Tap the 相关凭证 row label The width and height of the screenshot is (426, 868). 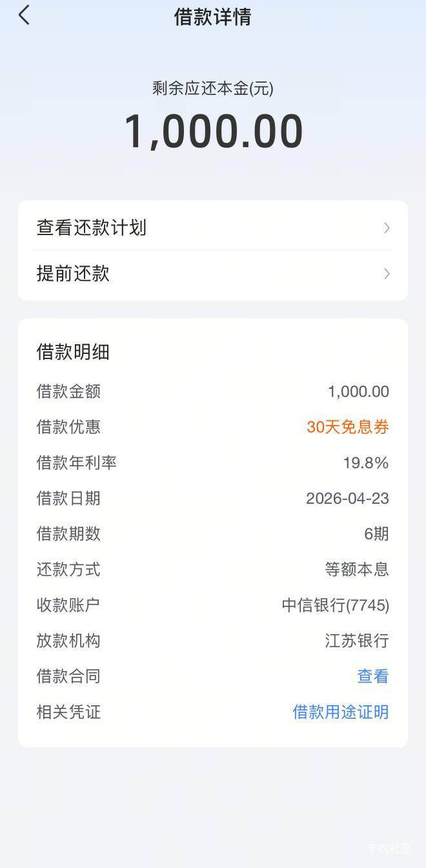coord(68,712)
